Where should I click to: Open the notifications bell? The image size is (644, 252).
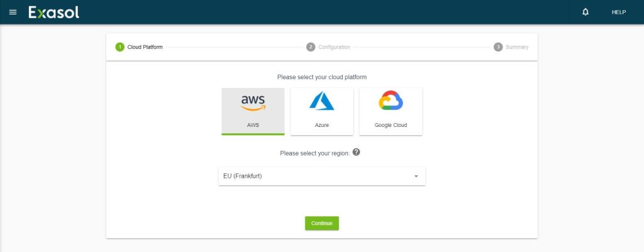tap(586, 12)
